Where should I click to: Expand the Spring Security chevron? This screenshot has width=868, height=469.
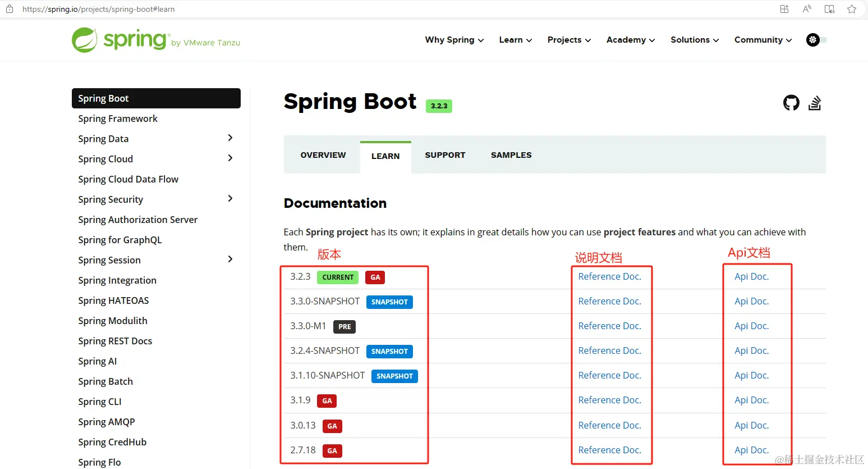click(230, 198)
